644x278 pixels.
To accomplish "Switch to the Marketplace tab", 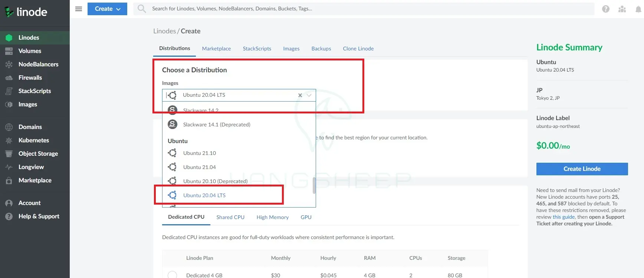I will point(216,49).
